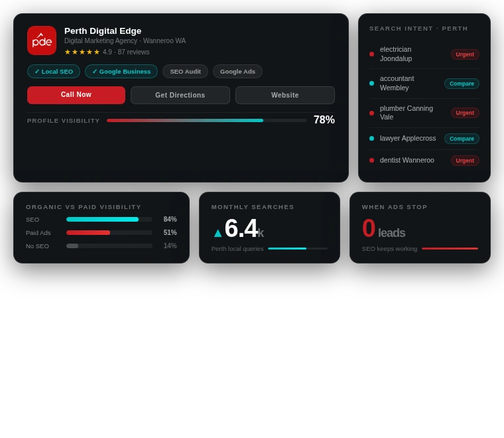
Task: Click the gold star rating icons
Action: tap(82, 52)
